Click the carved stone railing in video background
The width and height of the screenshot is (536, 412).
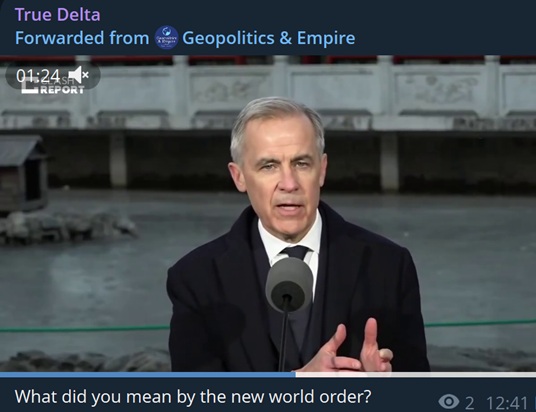(268, 92)
